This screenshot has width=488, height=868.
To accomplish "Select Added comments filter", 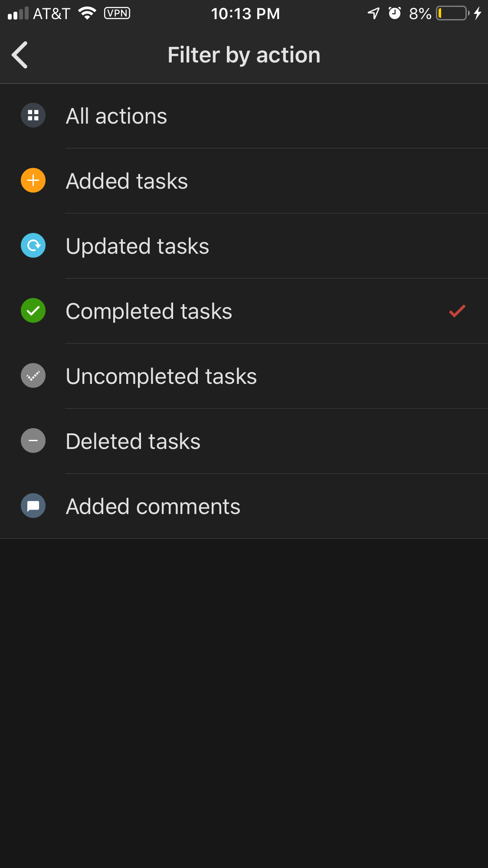I will click(244, 506).
